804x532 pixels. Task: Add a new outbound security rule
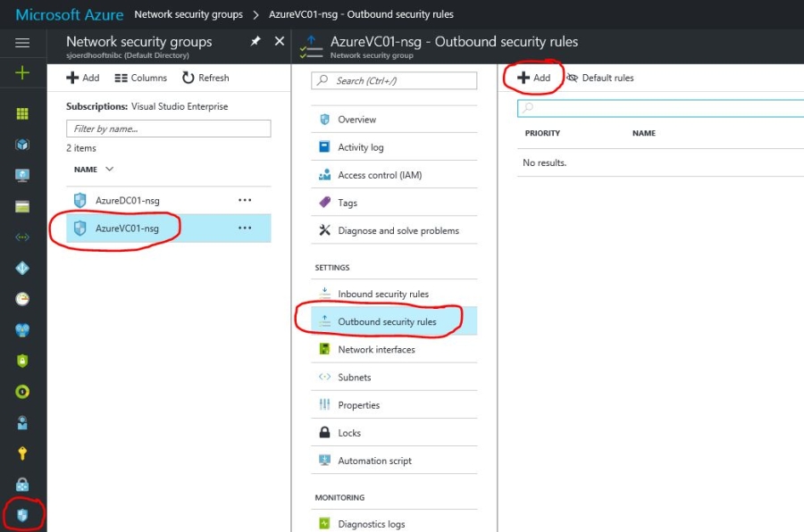pyautogui.click(x=534, y=78)
